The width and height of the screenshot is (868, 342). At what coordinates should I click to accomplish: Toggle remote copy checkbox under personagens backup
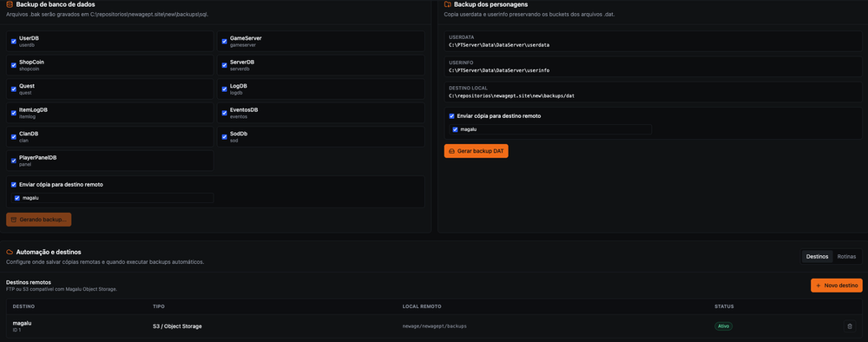451,116
